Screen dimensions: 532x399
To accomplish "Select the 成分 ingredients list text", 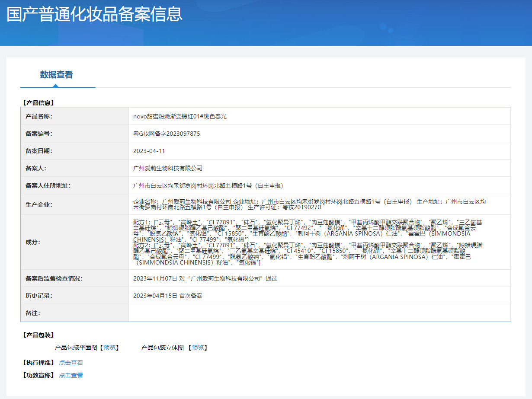I will (x=308, y=242).
